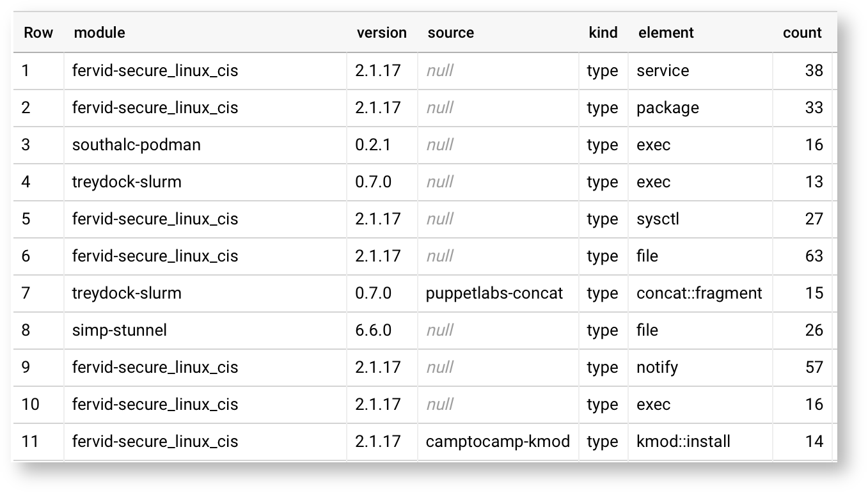Click version 6.6.0 cell

coord(373,330)
